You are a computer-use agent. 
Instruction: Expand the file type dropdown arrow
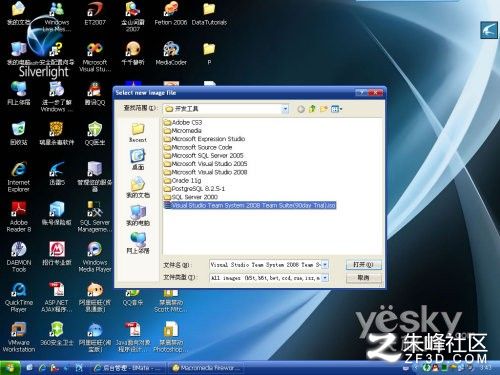pos(325,277)
